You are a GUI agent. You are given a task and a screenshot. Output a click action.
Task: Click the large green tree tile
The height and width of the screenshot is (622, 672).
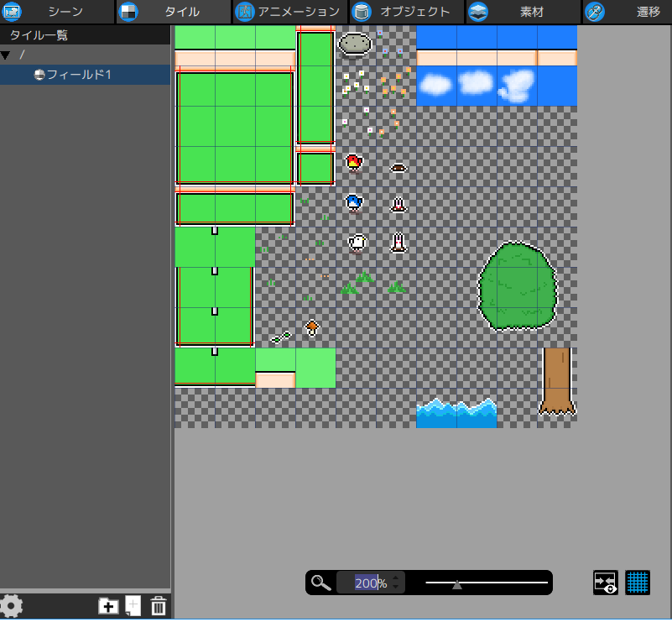click(518, 285)
